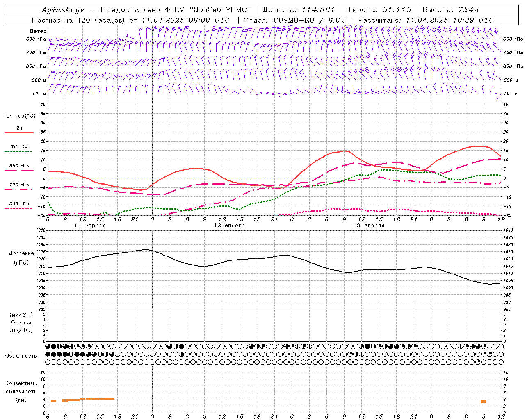Select the 'Облачность' cloud cover label
Screen dimensions: 525x420
(x=21, y=356)
